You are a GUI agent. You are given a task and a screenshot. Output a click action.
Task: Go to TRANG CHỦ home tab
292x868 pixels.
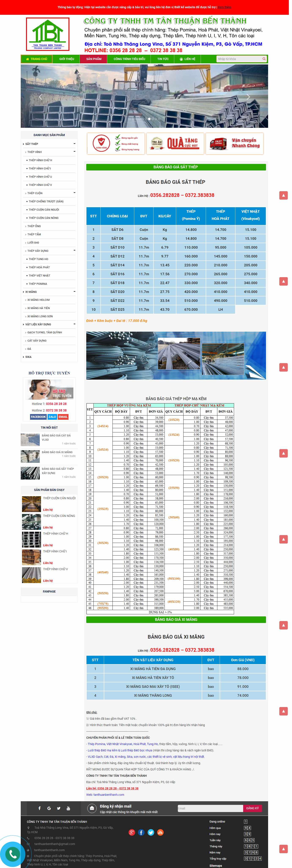[x=37, y=59]
